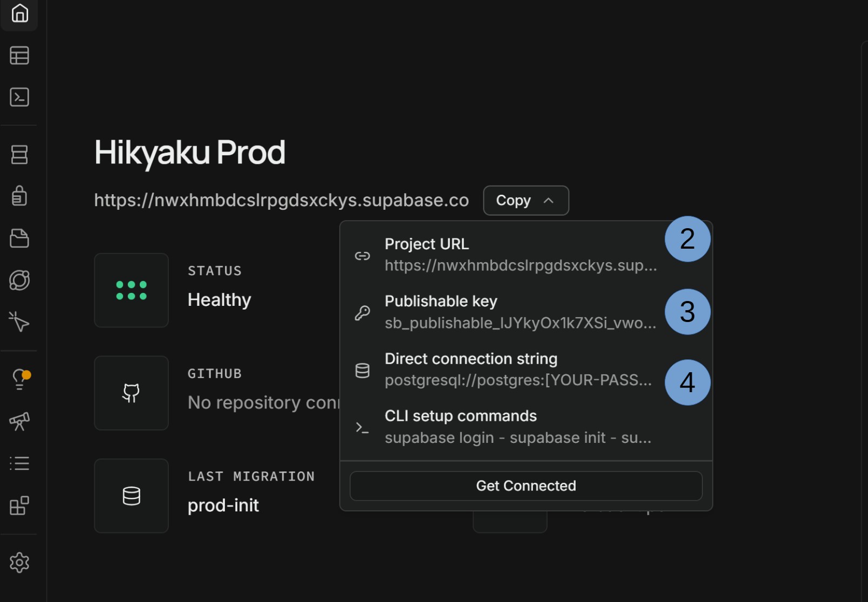The image size is (868, 602).
Task: Open the SQL Editor sidebar icon
Action: 19,97
